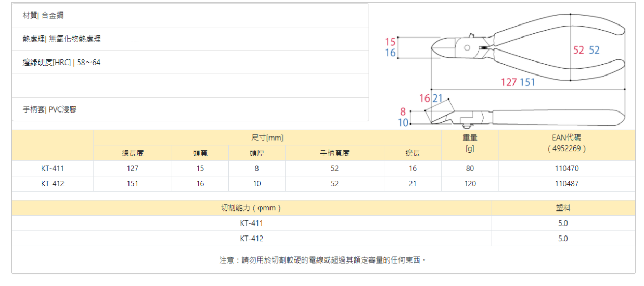Select the 材質 合金鋼 specification row

coord(190,16)
